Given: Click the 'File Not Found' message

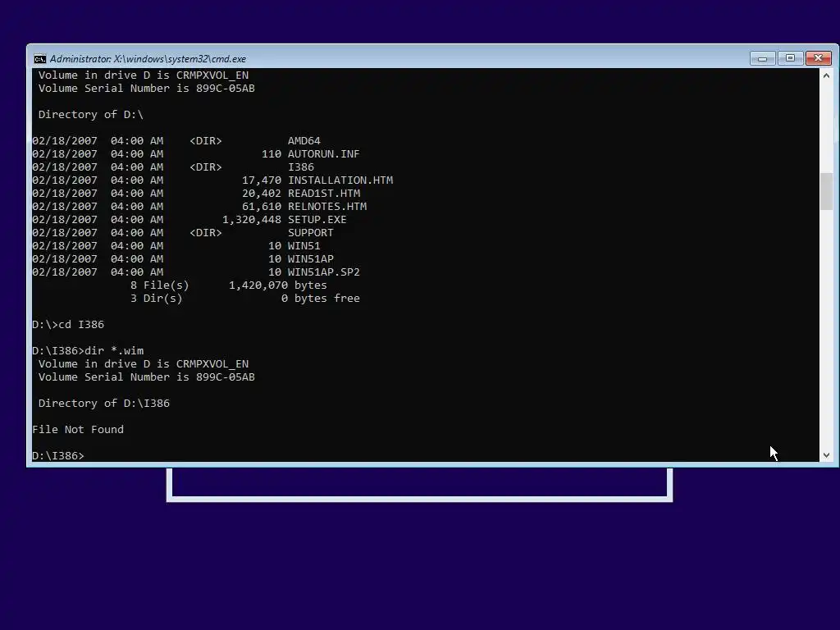Looking at the screenshot, I should coord(78,430).
